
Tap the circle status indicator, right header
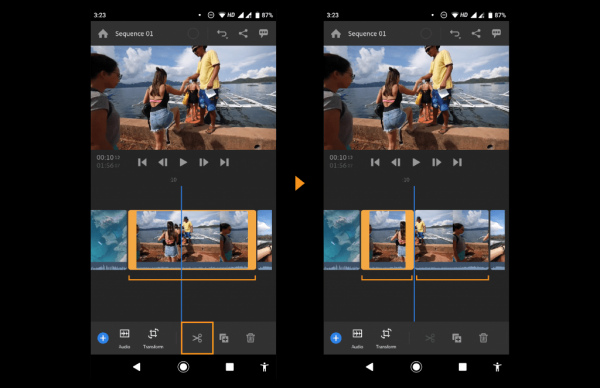426,34
